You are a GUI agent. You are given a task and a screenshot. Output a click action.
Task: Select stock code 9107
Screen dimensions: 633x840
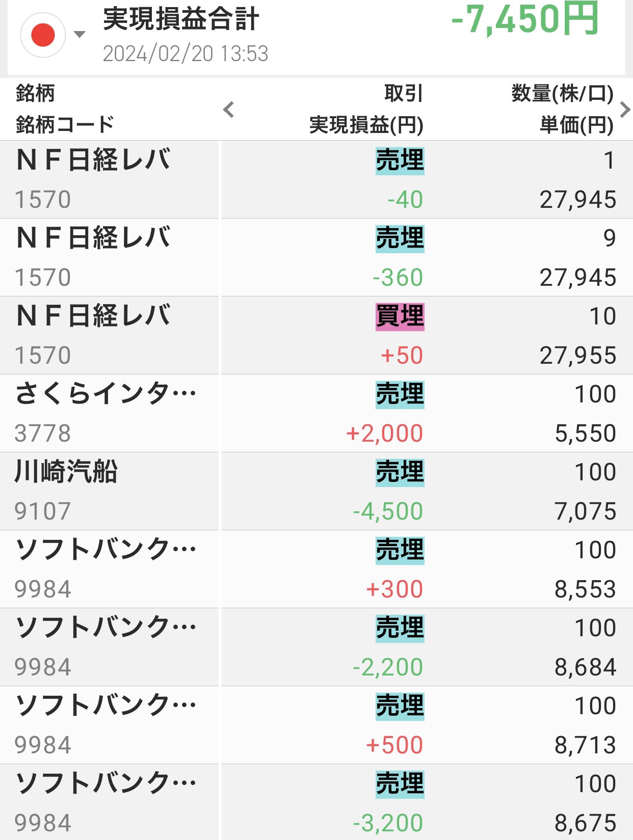pyautogui.click(x=43, y=511)
